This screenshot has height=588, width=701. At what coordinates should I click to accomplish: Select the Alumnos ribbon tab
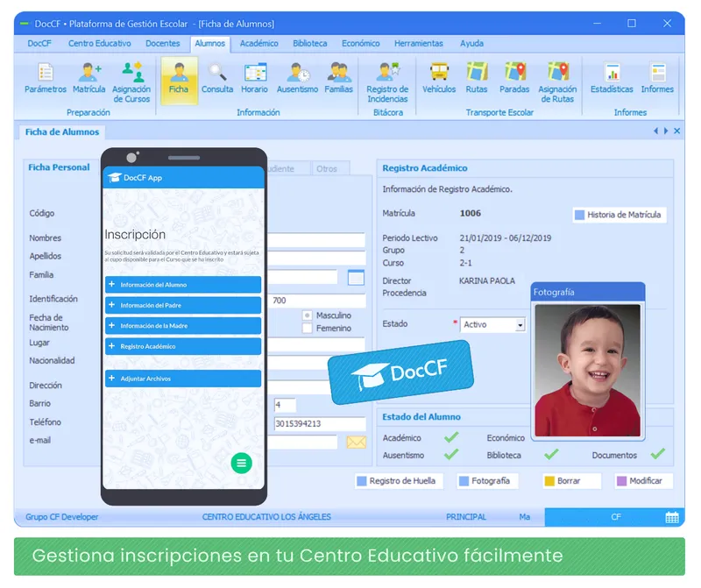[209, 44]
